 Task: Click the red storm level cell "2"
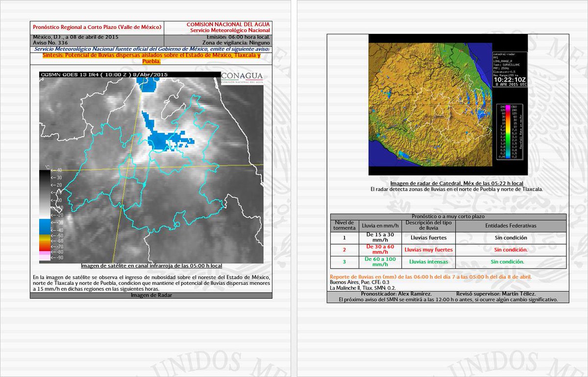[x=343, y=250]
